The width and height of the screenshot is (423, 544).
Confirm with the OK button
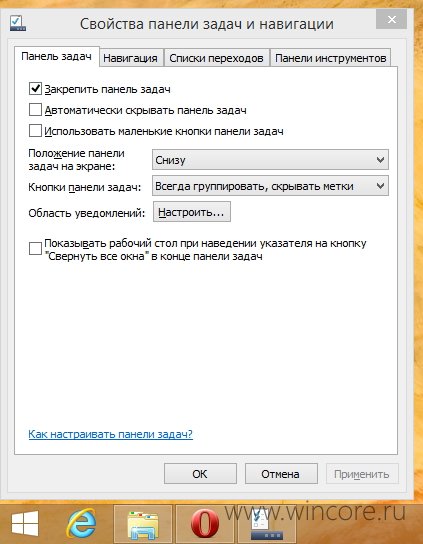coord(200,474)
